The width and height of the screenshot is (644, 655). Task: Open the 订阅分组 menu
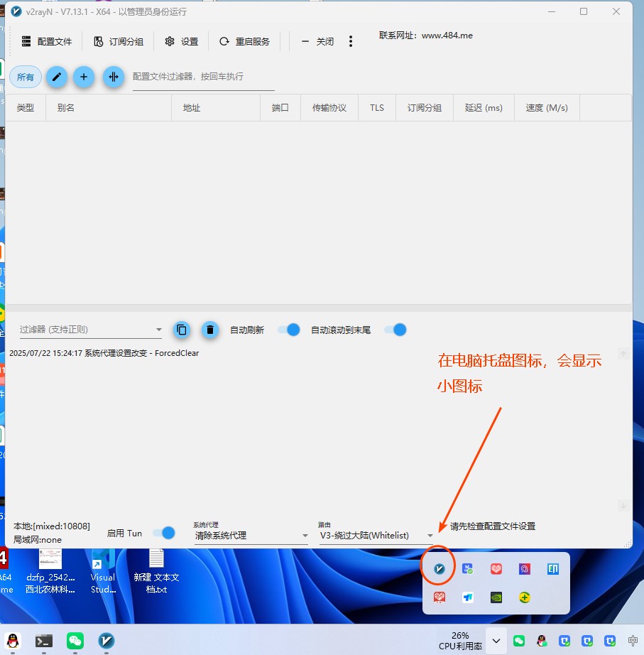118,41
